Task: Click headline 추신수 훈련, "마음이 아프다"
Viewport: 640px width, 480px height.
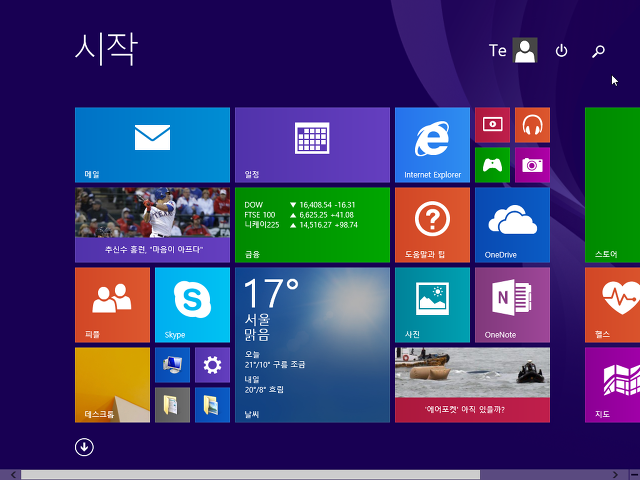Action: (x=153, y=249)
